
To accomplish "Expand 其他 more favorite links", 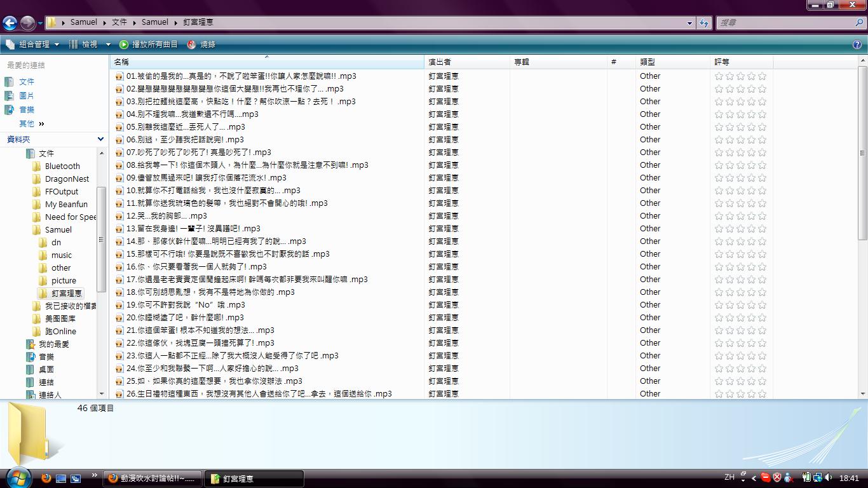I will click(x=32, y=124).
